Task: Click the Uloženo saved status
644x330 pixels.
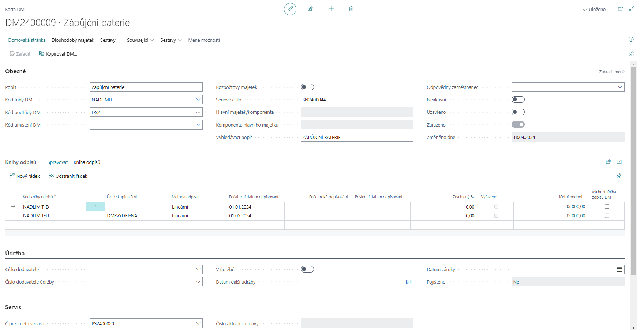Action: click(x=595, y=9)
